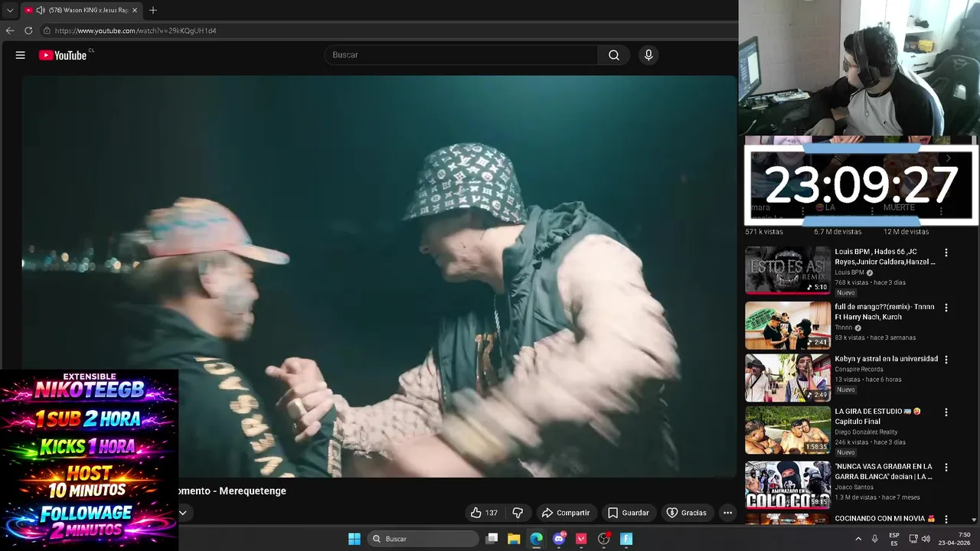Open full de mango remix thumbnail
The width and height of the screenshot is (980, 551).
[788, 325]
